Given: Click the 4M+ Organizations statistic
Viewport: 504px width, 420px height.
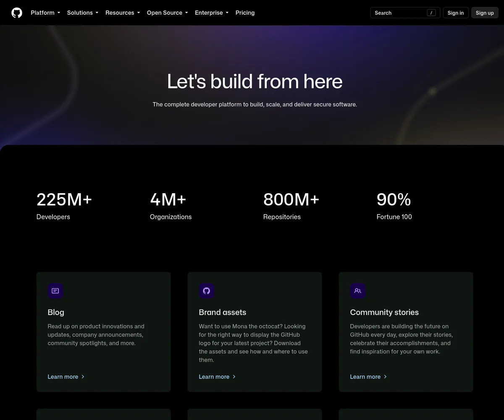Looking at the screenshot, I should pos(171,206).
